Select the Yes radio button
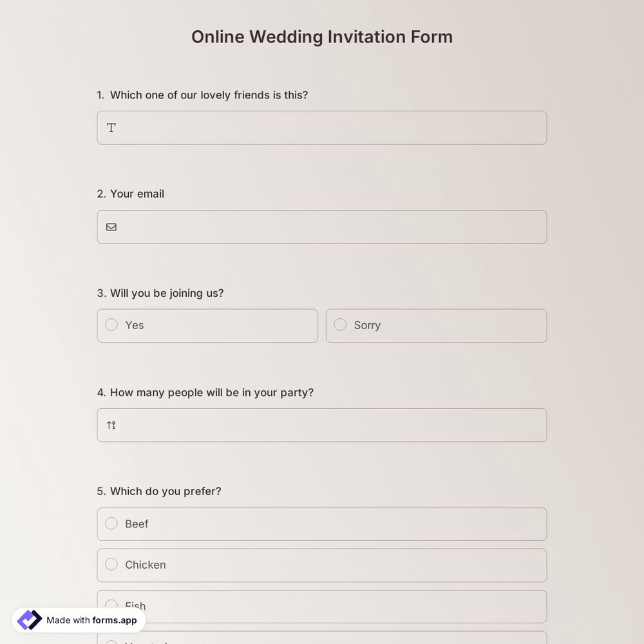 pos(111,325)
